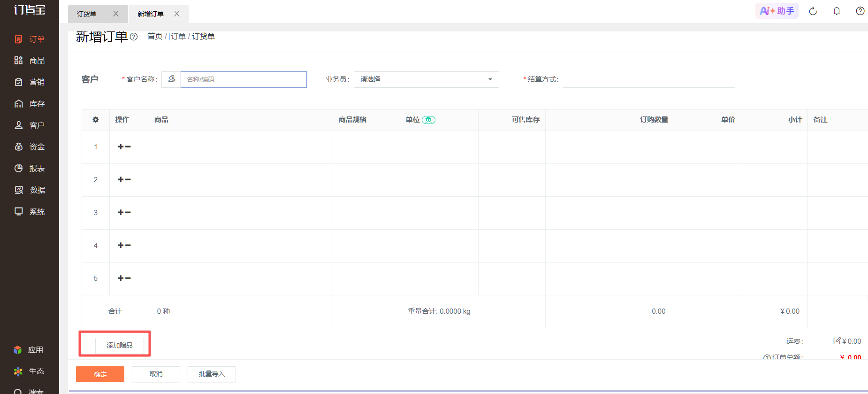The height and width of the screenshot is (394, 868).
Task: Click help icon beside 订单总额
Action: (767, 358)
